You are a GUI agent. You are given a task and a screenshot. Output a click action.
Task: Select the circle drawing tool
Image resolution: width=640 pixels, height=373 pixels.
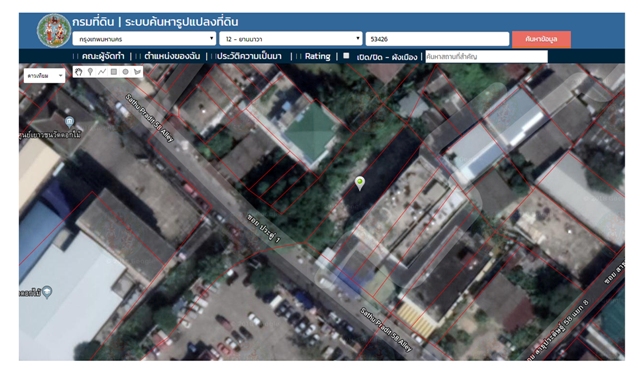point(126,72)
